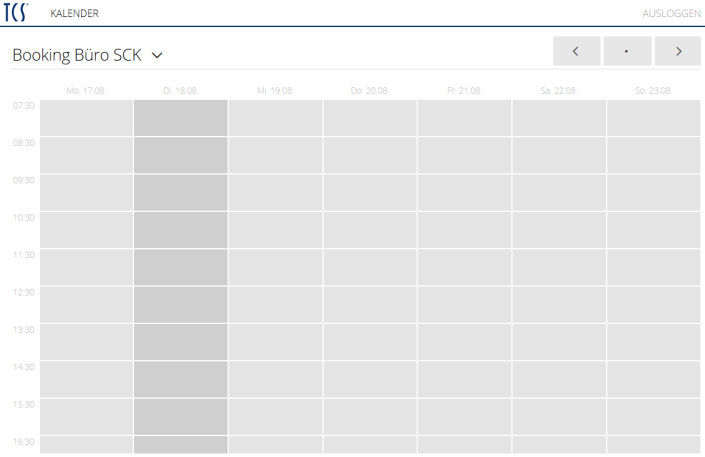Jump to current week with dot button
705x457 pixels.
[627, 51]
